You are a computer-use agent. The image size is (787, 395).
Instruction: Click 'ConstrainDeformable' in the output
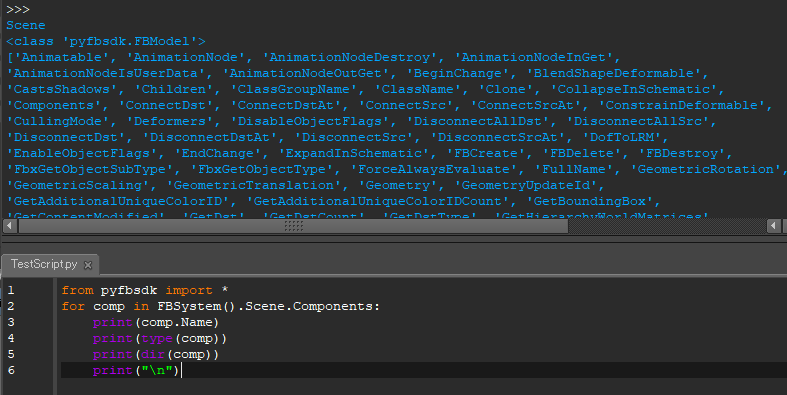(x=682, y=105)
